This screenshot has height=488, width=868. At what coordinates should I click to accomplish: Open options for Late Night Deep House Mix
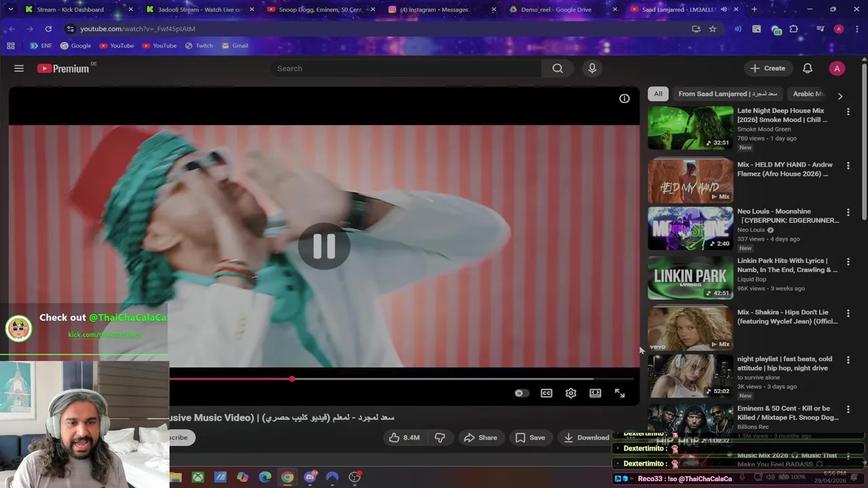pyautogui.click(x=848, y=111)
